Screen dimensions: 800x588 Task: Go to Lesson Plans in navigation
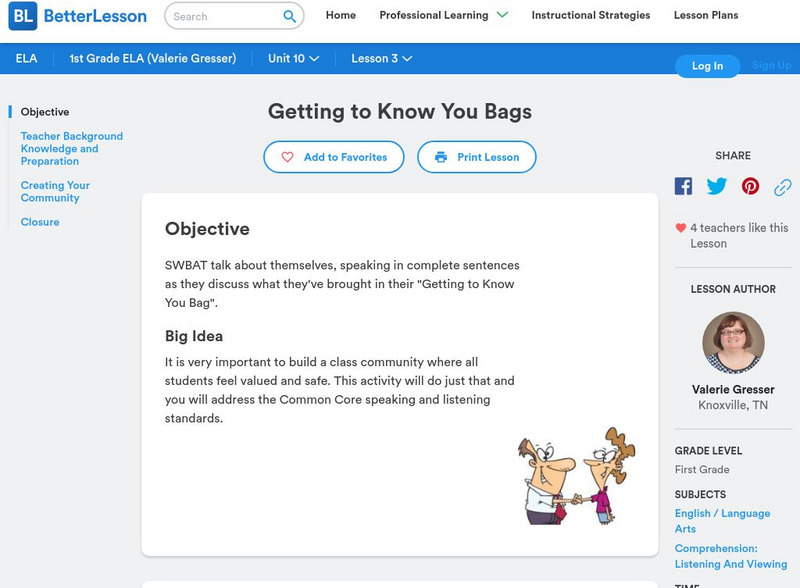(706, 15)
